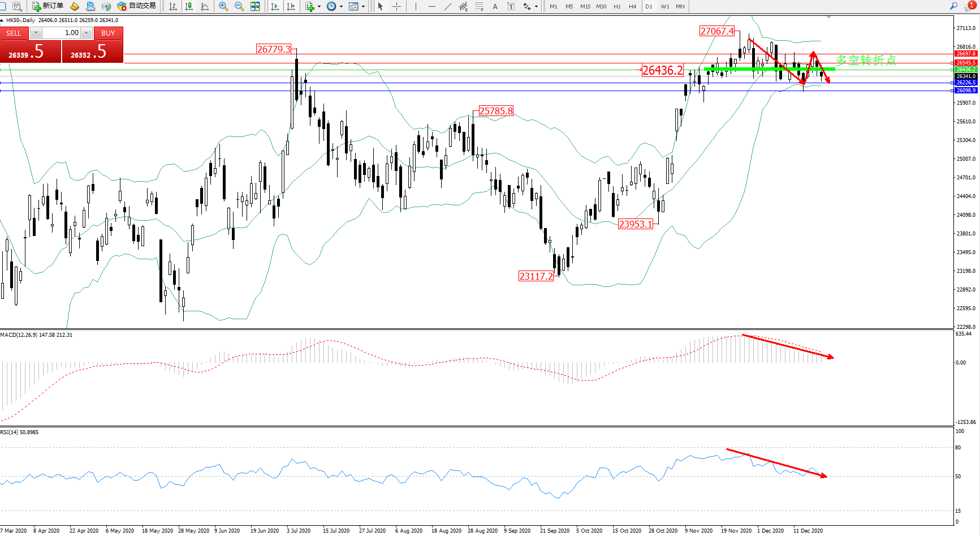The image size is (980, 536).
Task: Click the Zoom Out magnifier icon
Action: [239, 6]
